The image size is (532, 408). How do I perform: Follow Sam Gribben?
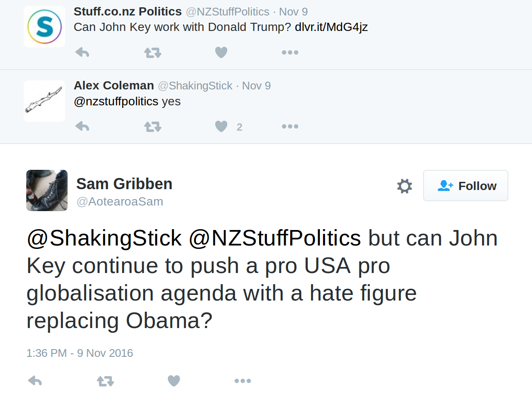[466, 185]
